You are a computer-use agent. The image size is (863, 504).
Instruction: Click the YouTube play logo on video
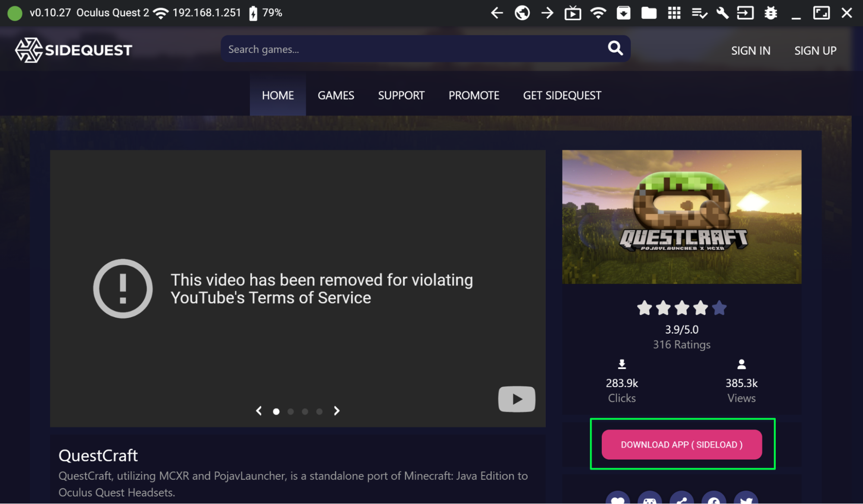[517, 399]
